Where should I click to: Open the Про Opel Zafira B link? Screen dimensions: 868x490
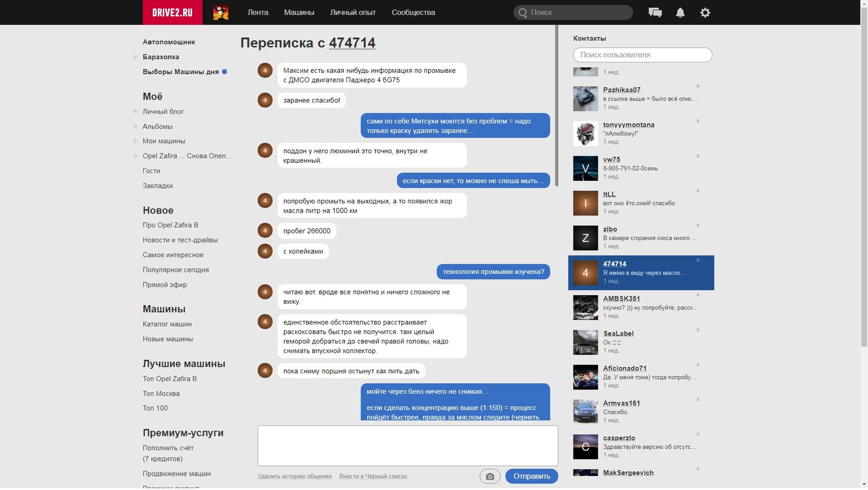coord(170,225)
